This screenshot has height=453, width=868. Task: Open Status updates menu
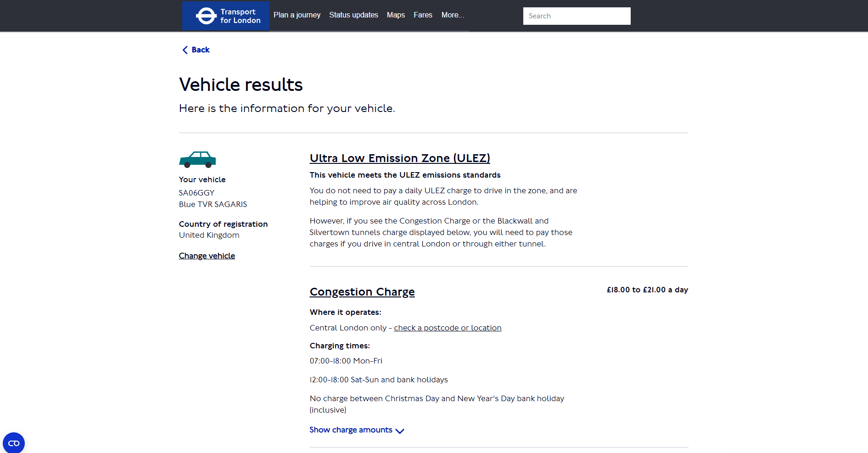pos(353,15)
